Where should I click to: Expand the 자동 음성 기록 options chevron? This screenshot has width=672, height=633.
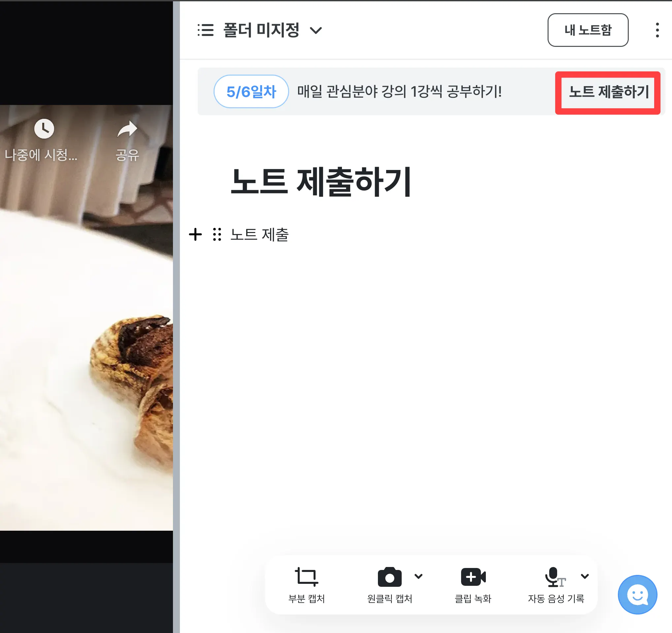click(x=585, y=577)
